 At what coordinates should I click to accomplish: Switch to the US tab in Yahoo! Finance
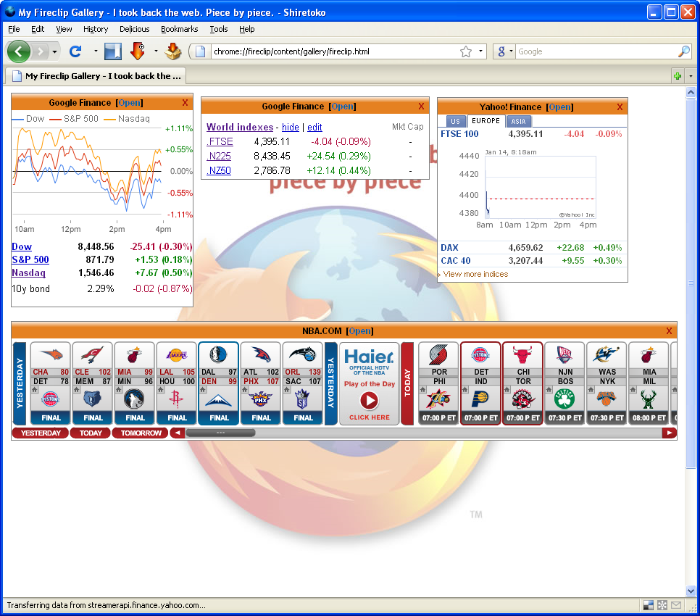click(x=455, y=121)
